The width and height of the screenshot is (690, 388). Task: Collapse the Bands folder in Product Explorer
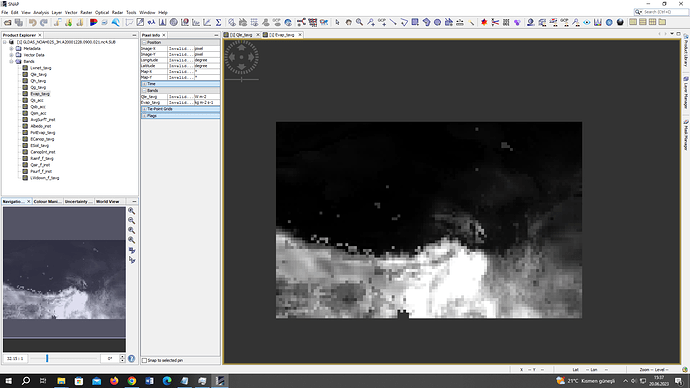11,62
